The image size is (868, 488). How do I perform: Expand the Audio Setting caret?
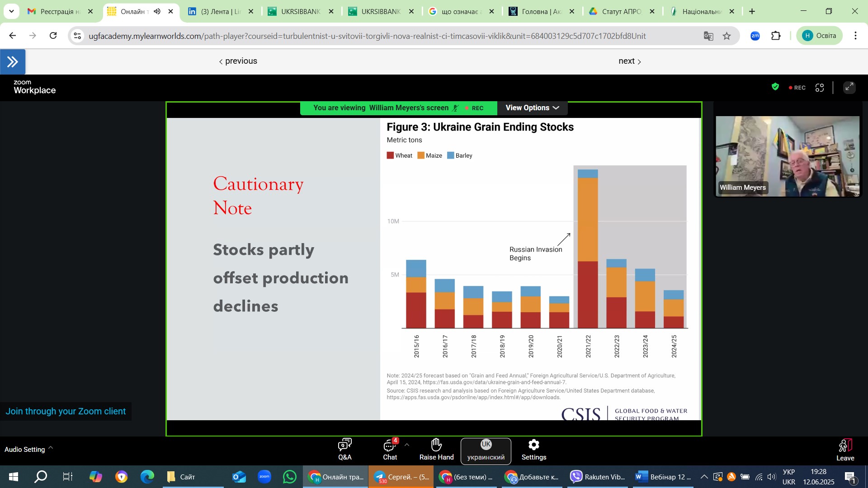pyautogui.click(x=51, y=448)
